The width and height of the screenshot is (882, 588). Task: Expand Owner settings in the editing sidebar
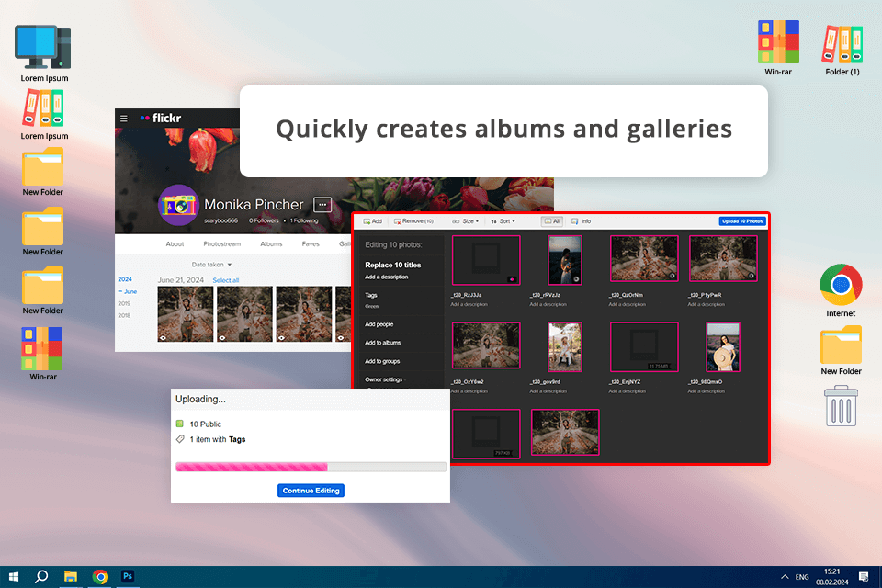[384, 379]
